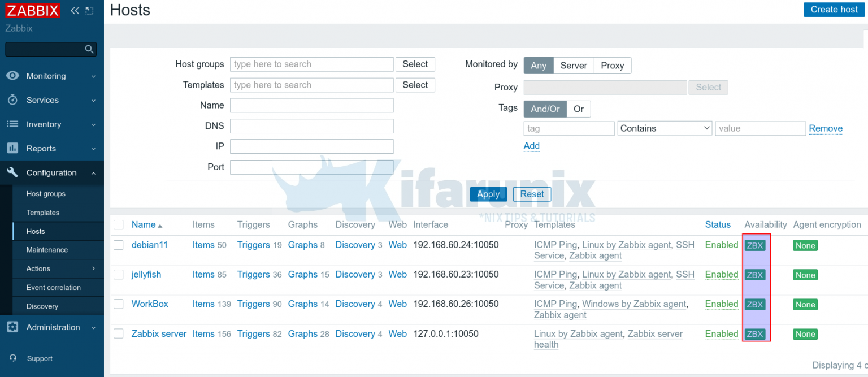Open the Maintenance menu item
Screen dimensions: 868x377
pos(46,249)
